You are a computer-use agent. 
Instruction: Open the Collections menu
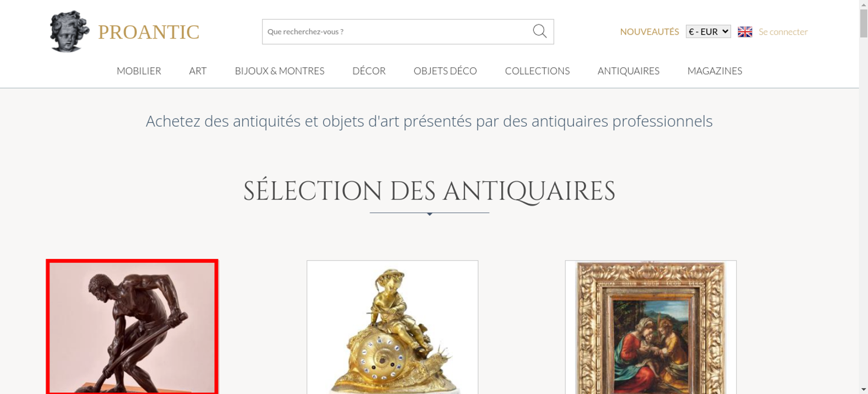537,71
